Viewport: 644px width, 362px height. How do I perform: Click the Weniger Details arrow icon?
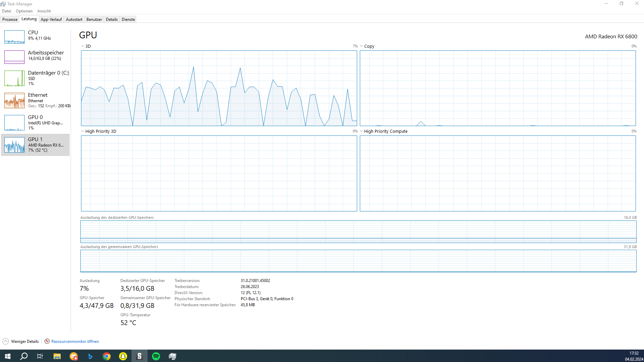pos(5,341)
